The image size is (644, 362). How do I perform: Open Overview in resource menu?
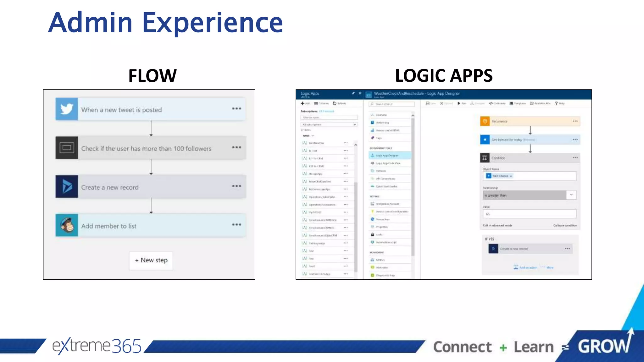point(390,115)
